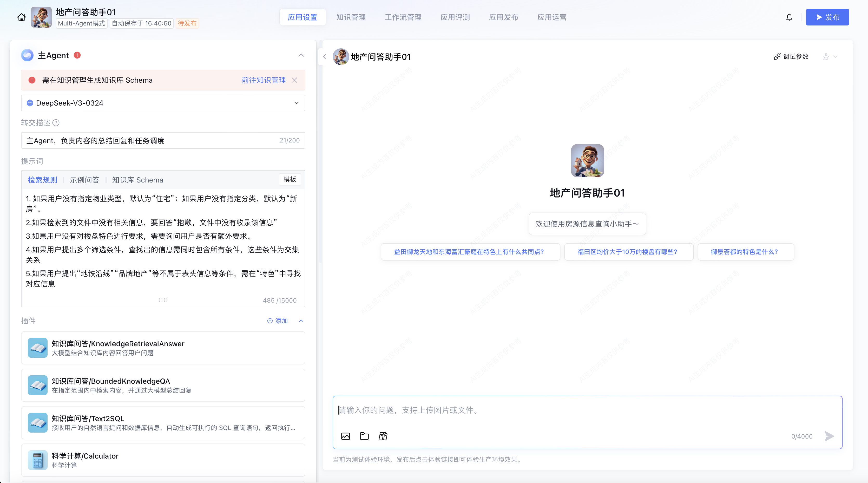Open the notification bell

click(x=789, y=17)
